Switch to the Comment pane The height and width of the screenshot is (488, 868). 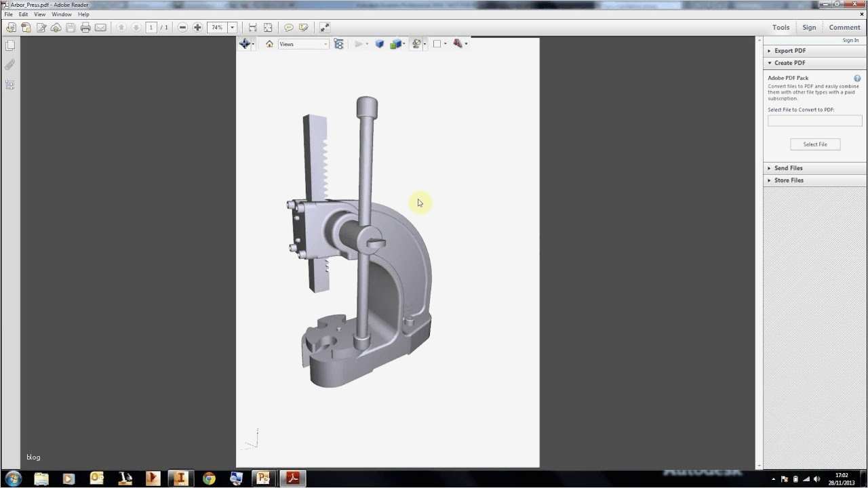844,28
